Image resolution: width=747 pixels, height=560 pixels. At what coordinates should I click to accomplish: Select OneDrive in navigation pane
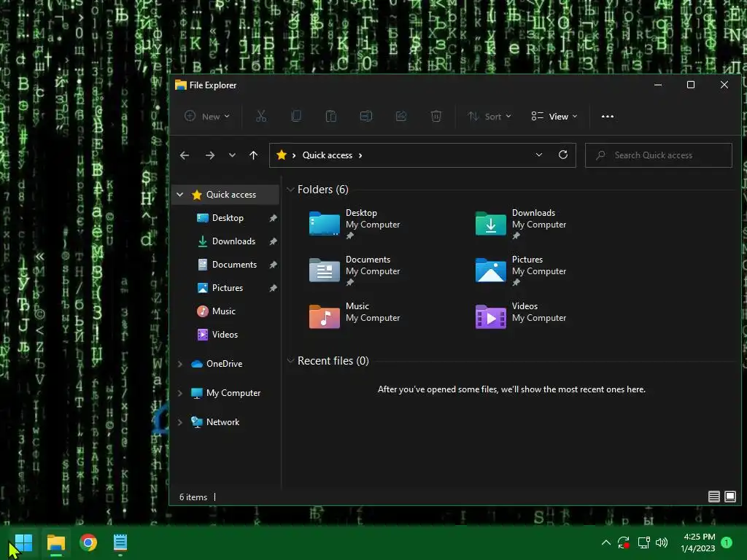click(x=225, y=364)
